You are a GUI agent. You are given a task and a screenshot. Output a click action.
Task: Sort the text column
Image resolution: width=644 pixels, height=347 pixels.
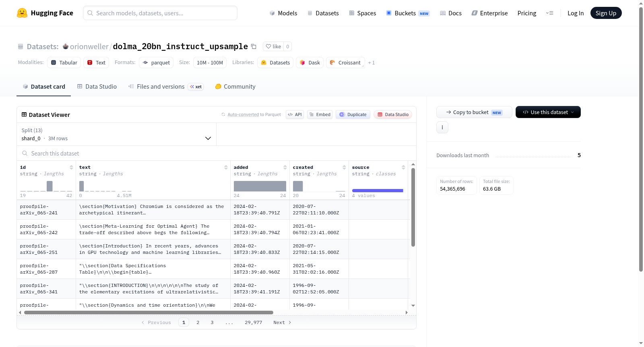226,167
